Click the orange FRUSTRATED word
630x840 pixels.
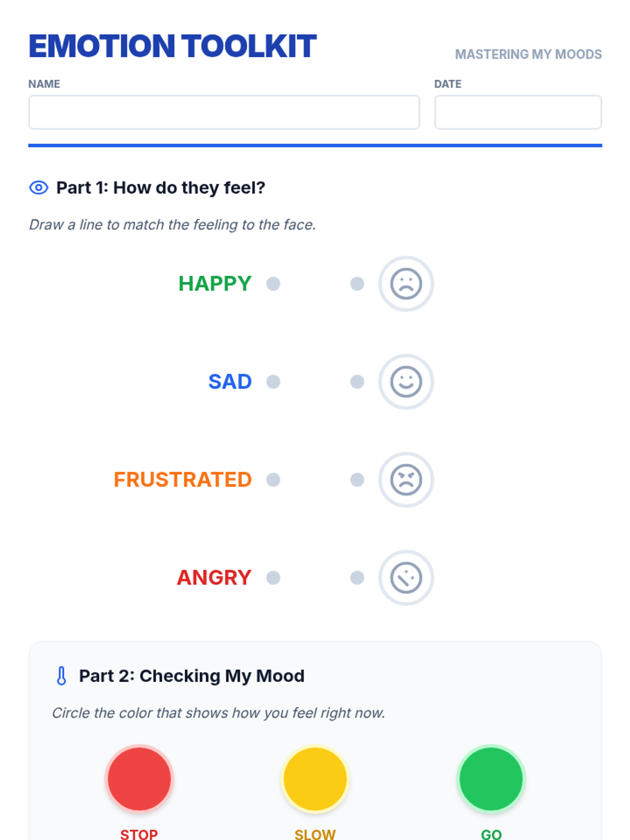[183, 479]
